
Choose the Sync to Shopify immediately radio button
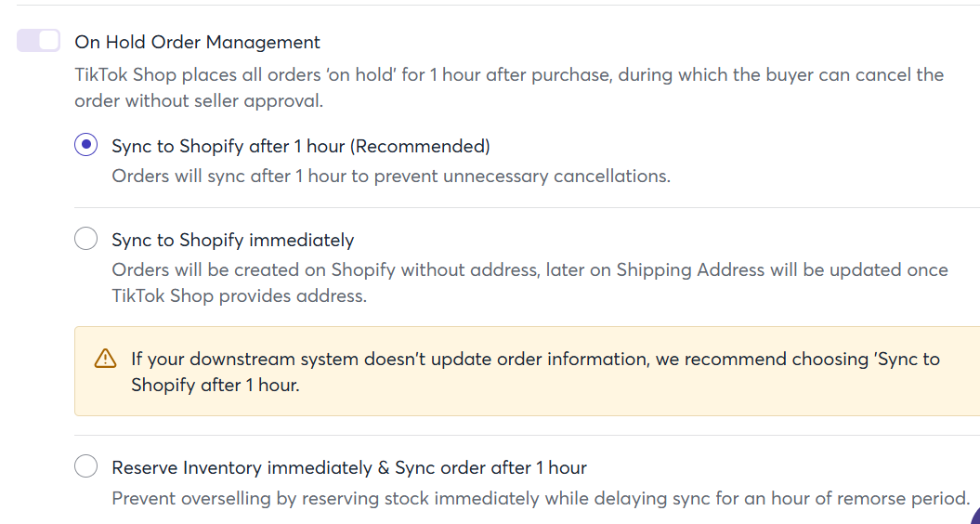(x=85, y=238)
